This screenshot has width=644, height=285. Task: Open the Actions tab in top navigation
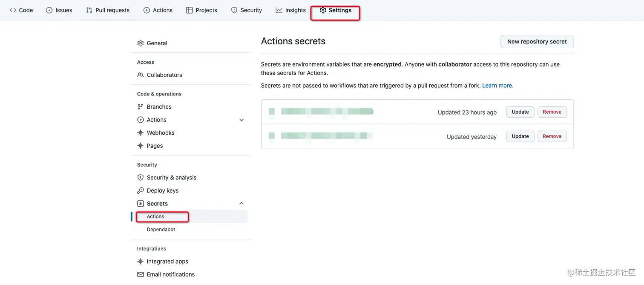[158, 10]
